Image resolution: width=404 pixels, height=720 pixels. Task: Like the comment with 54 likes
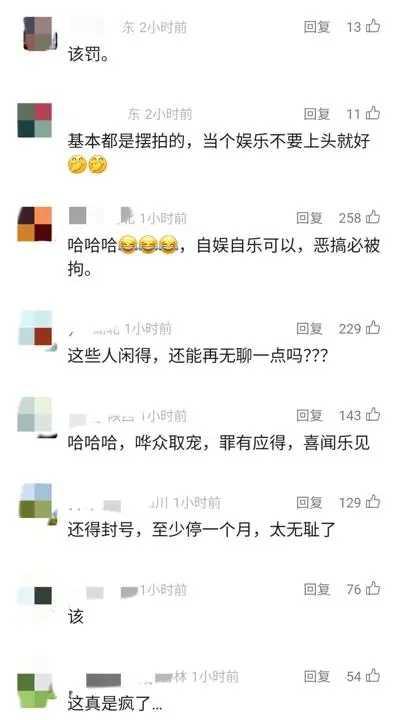(373, 676)
